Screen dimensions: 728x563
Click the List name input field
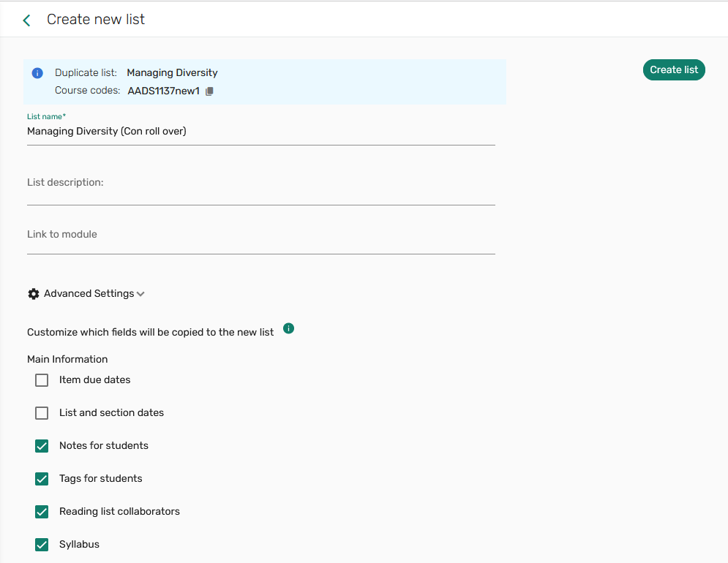[x=219, y=132]
